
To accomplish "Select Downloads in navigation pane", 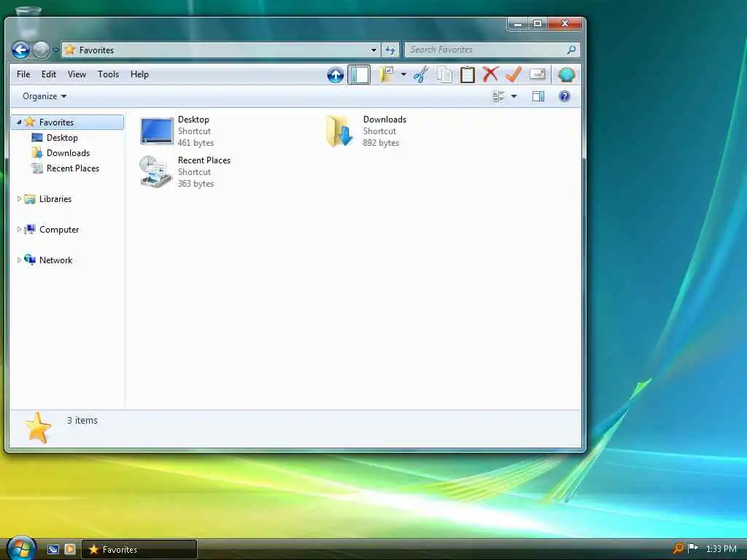I will (68, 153).
